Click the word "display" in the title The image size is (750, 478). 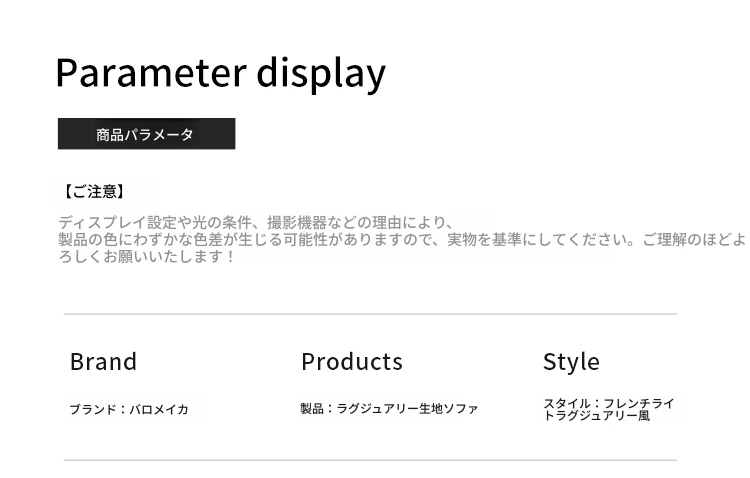click(x=321, y=73)
